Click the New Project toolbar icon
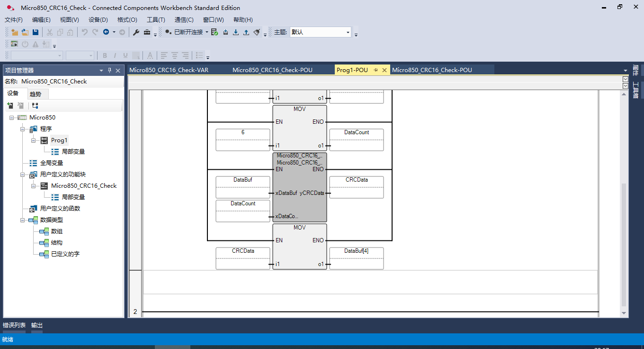 15,32
